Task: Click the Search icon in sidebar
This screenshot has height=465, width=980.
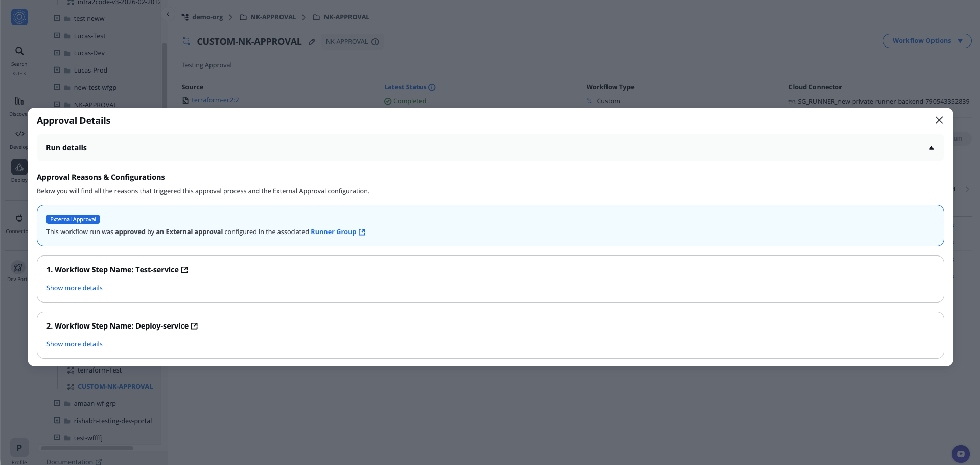Action: [19, 51]
